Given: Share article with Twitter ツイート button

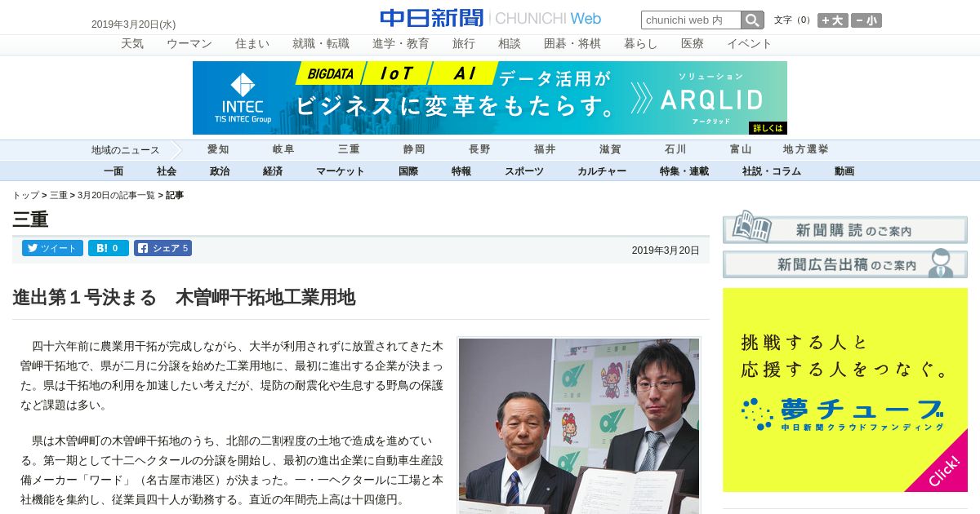Looking at the screenshot, I should tap(52, 248).
